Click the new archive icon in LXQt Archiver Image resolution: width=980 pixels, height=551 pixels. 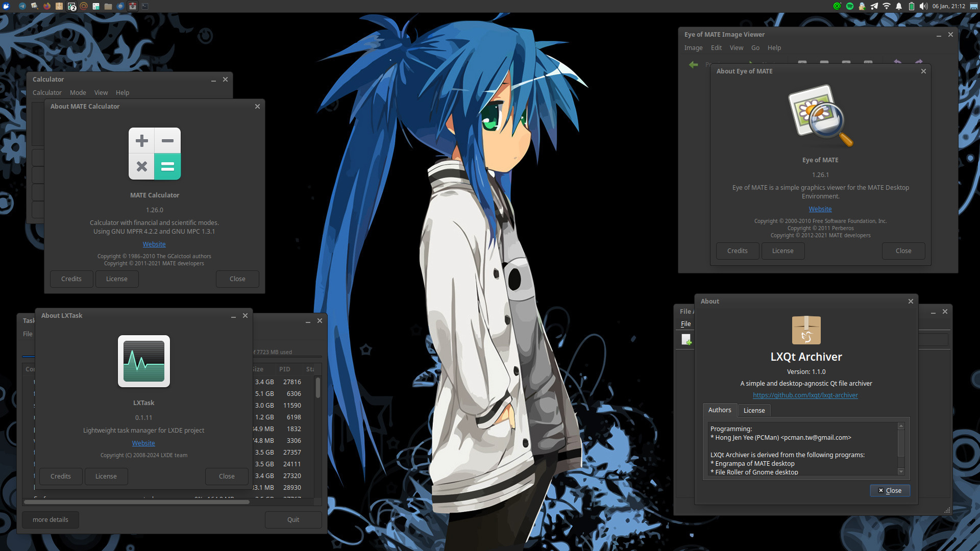(686, 339)
